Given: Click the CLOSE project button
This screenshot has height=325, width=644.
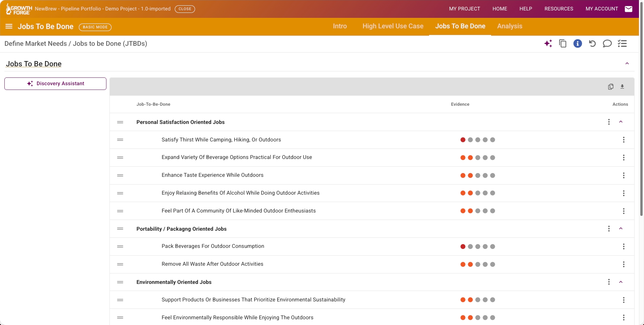Looking at the screenshot, I should 185,9.
